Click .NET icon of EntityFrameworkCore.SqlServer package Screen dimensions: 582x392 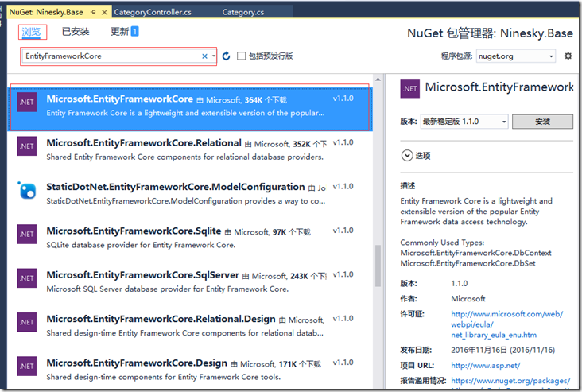(x=27, y=278)
